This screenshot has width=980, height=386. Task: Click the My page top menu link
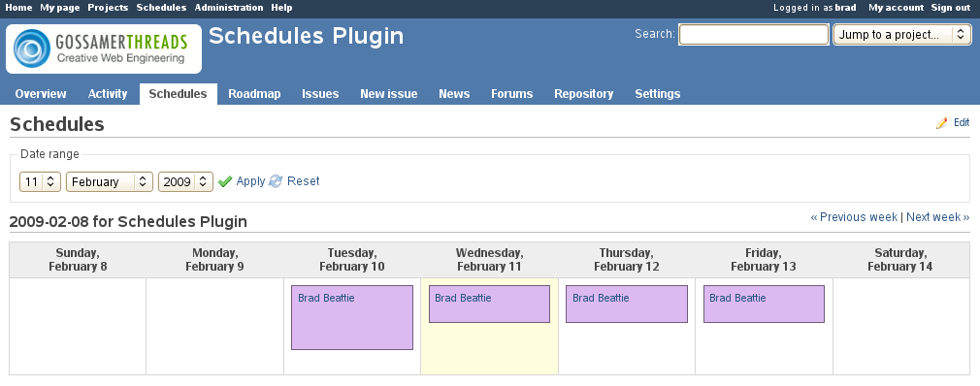click(x=59, y=8)
